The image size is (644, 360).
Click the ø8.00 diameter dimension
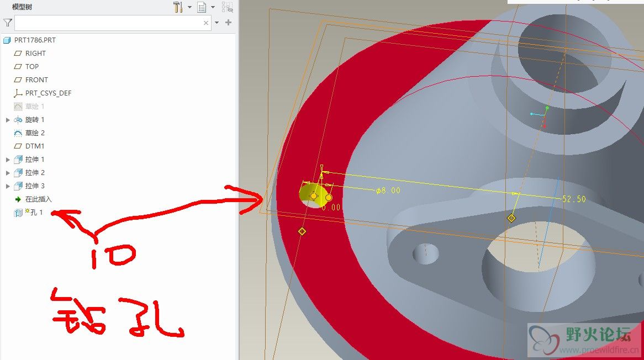coord(388,190)
